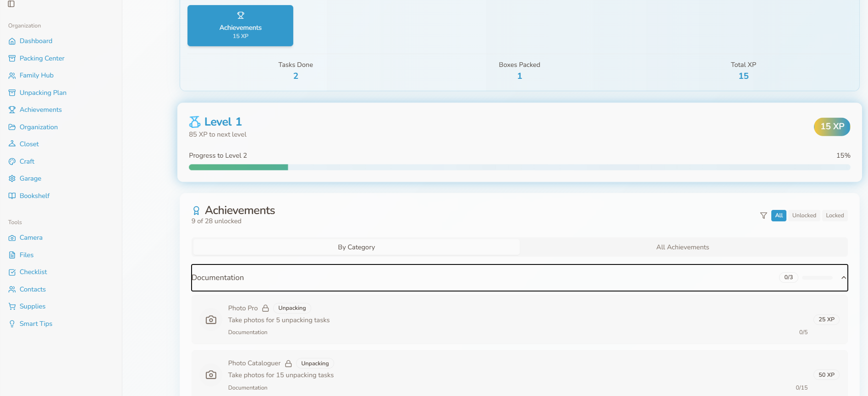
Task: Click the Smart Tips lightbulb icon
Action: [12, 324]
